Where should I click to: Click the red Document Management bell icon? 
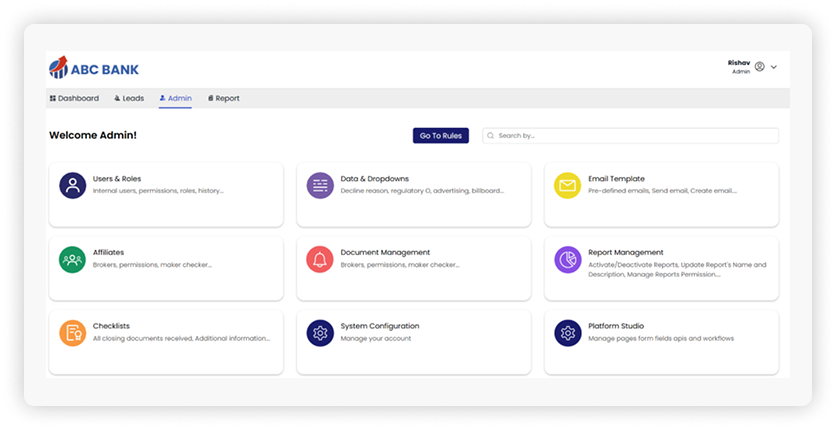tap(320, 259)
